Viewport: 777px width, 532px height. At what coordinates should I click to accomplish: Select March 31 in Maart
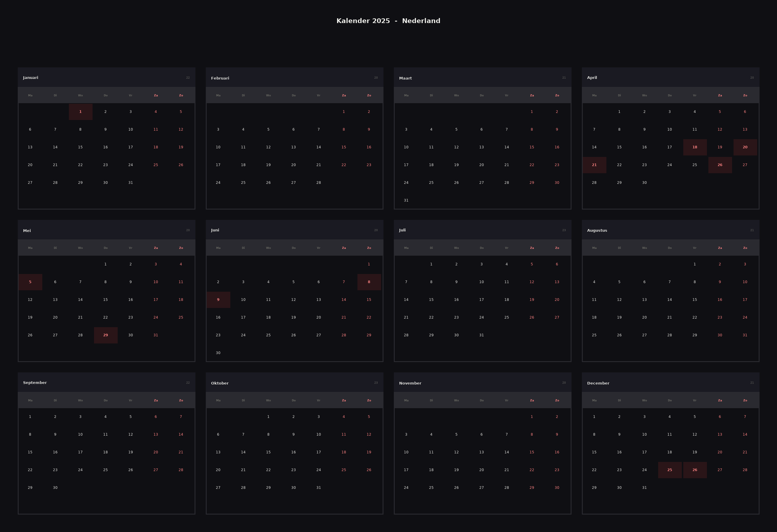(x=406, y=200)
